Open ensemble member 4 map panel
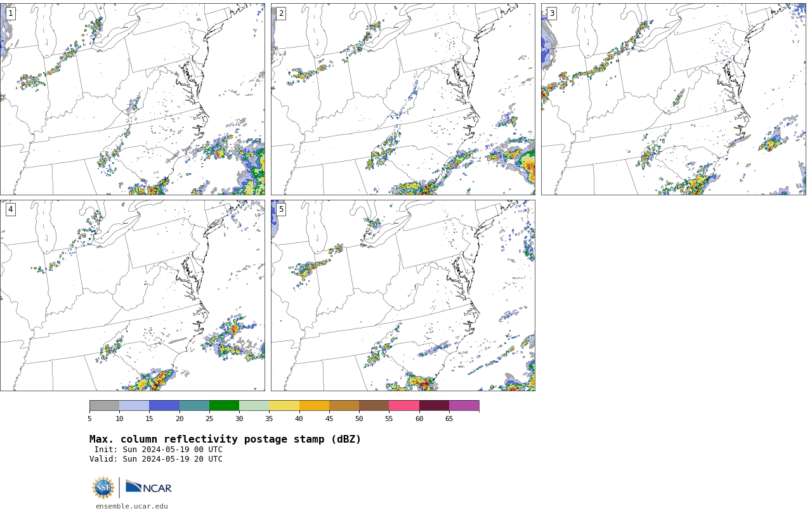 point(133,295)
